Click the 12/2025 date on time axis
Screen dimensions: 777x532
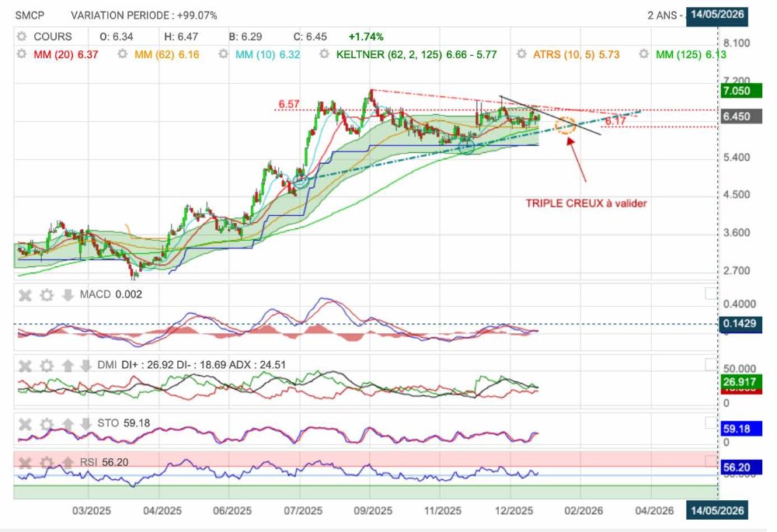[x=514, y=511]
